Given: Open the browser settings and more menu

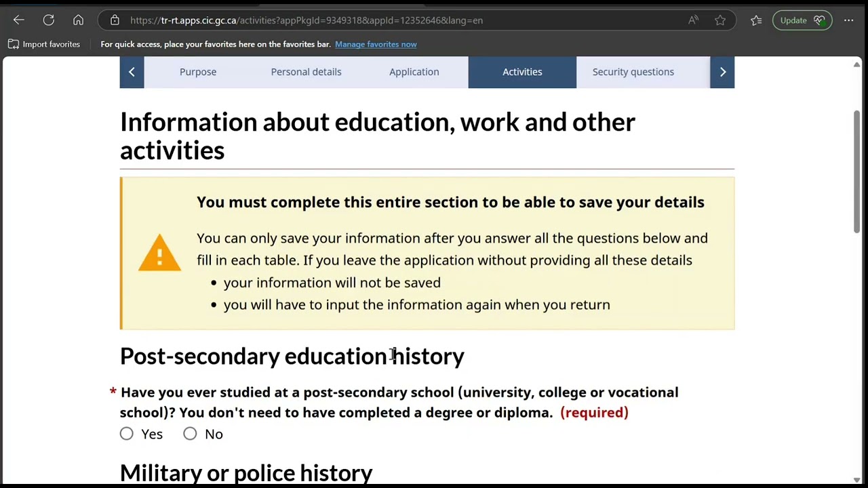Looking at the screenshot, I should pos(848,20).
